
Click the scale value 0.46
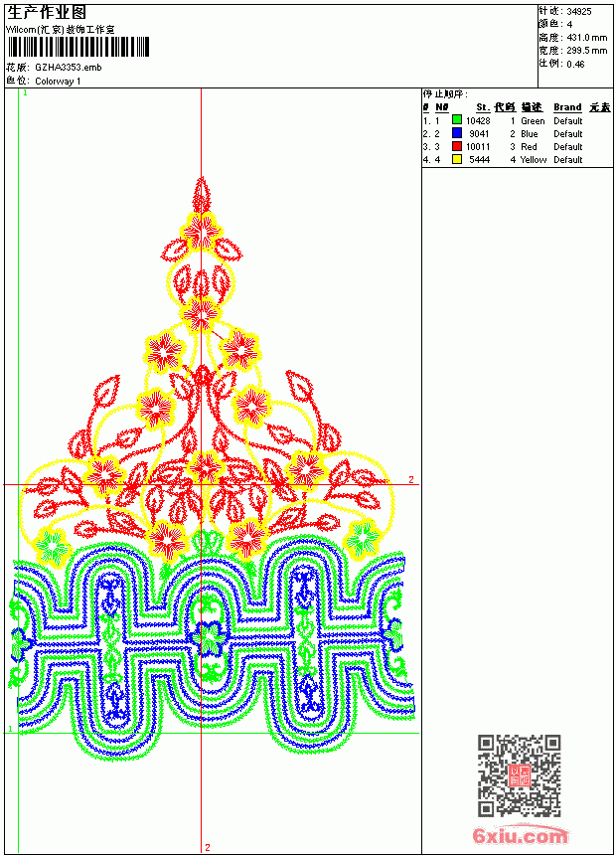tap(575, 64)
